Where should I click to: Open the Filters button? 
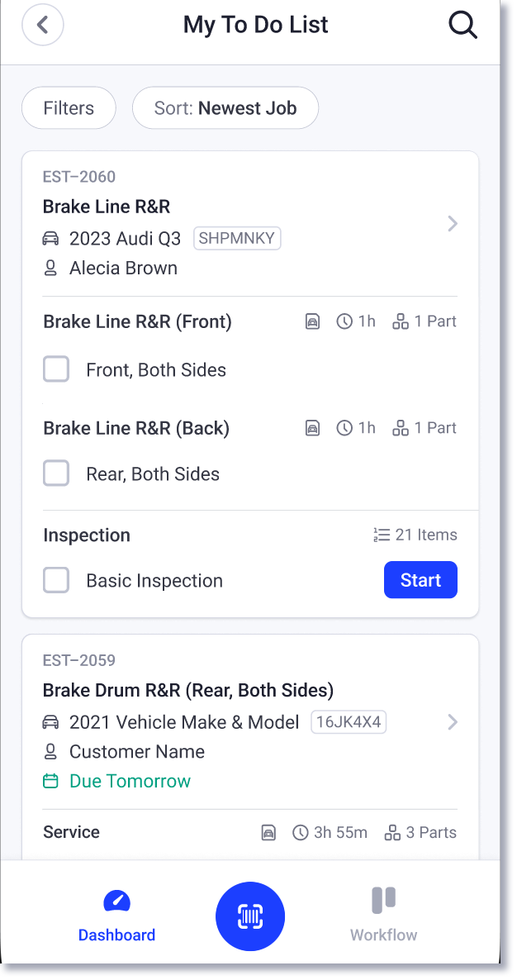pos(69,107)
